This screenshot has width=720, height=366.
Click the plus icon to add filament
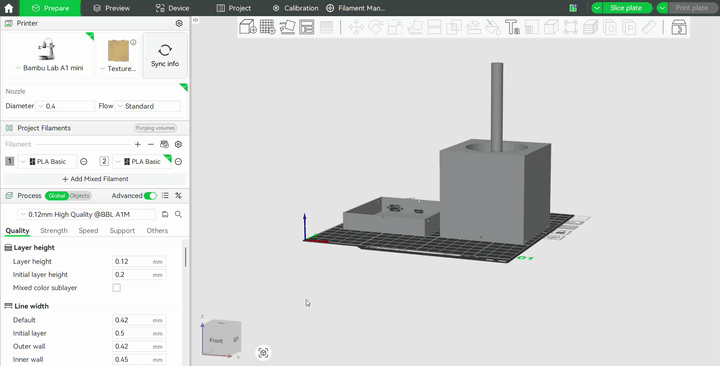[x=138, y=144]
